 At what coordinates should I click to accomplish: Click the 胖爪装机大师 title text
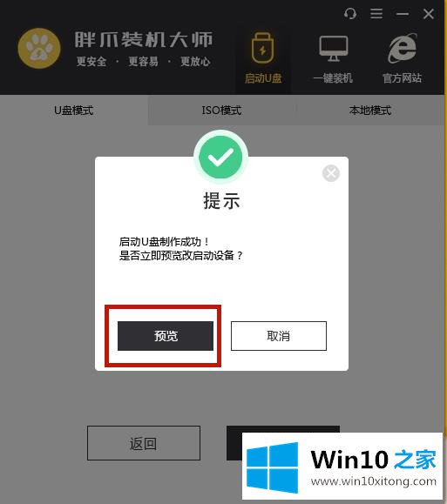click(144, 39)
